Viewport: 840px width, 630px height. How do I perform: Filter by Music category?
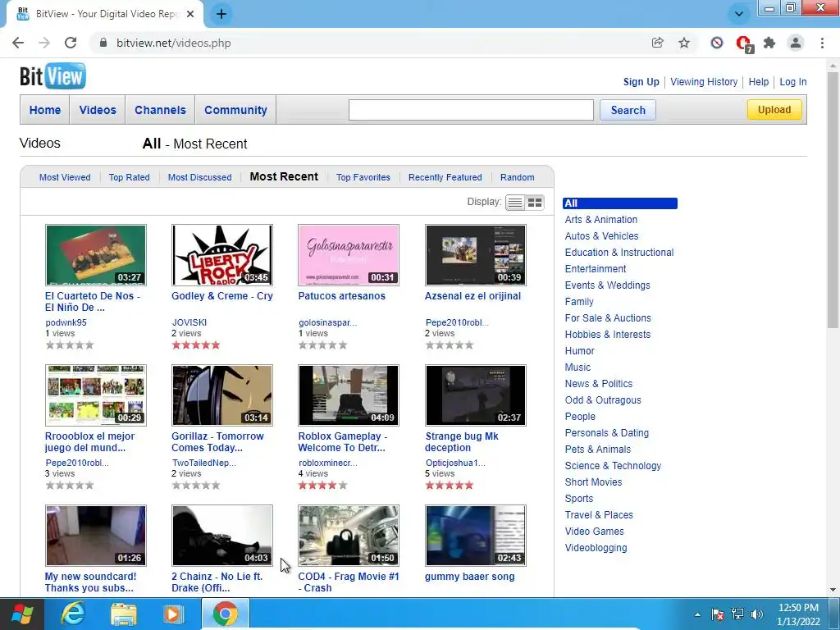point(577,367)
